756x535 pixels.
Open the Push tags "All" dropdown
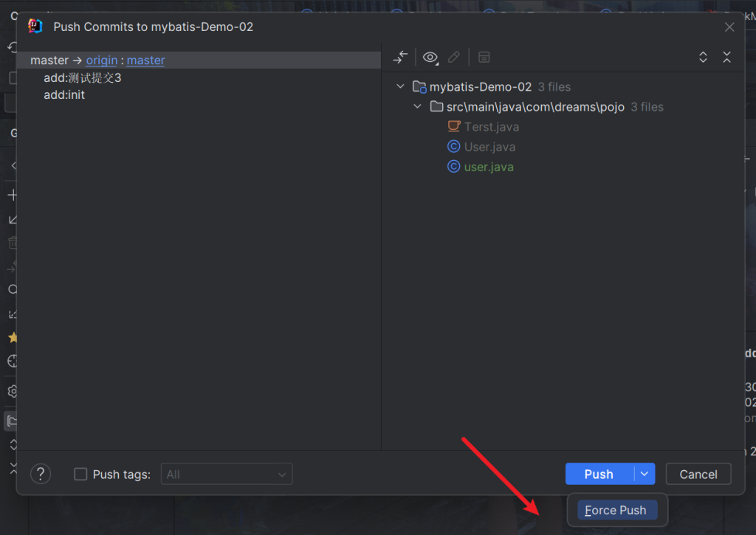tap(227, 474)
